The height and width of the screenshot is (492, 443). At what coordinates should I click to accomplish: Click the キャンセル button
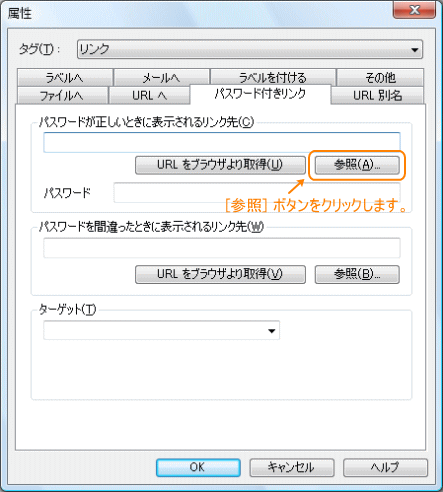click(x=292, y=467)
